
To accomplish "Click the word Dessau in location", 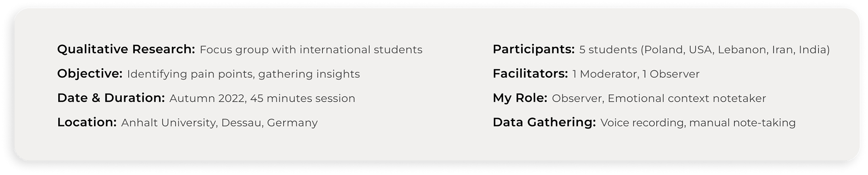I will click(241, 123).
